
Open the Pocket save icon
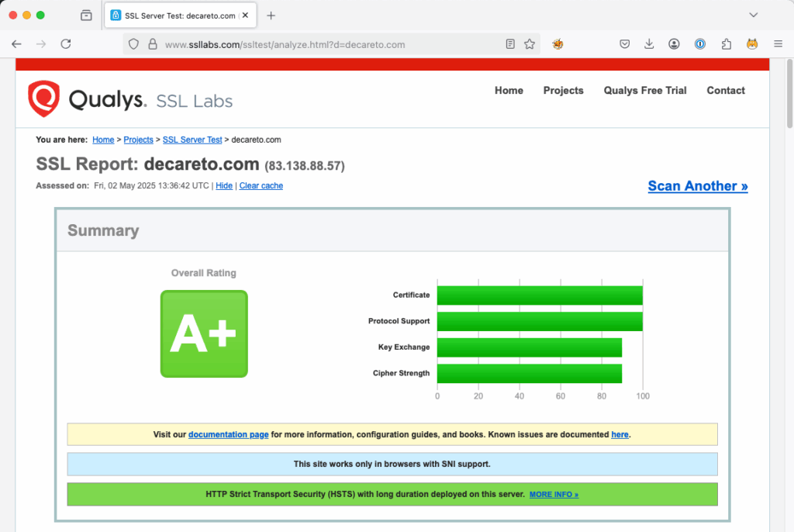coord(625,44)
